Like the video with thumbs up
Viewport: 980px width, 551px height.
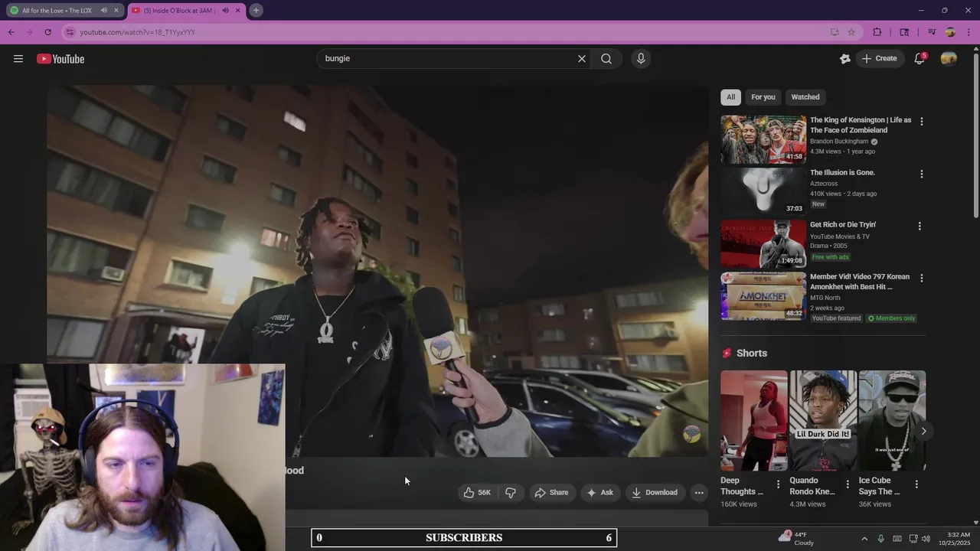click(477, 493)
